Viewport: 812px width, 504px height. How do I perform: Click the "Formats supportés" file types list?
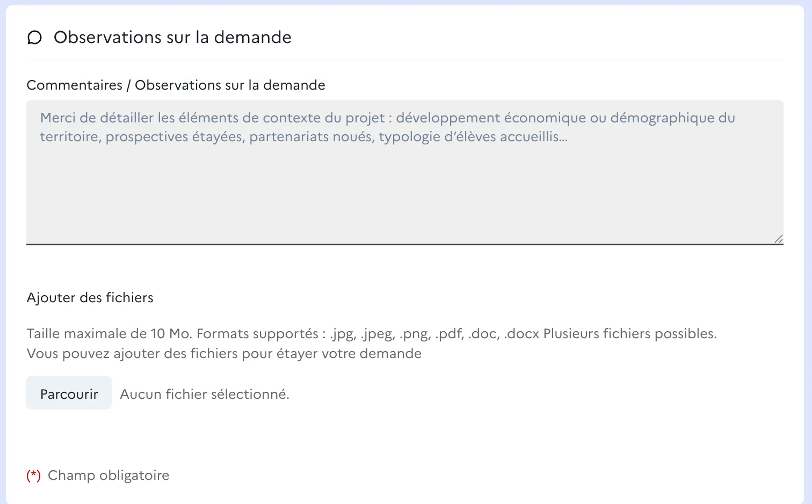368,333
